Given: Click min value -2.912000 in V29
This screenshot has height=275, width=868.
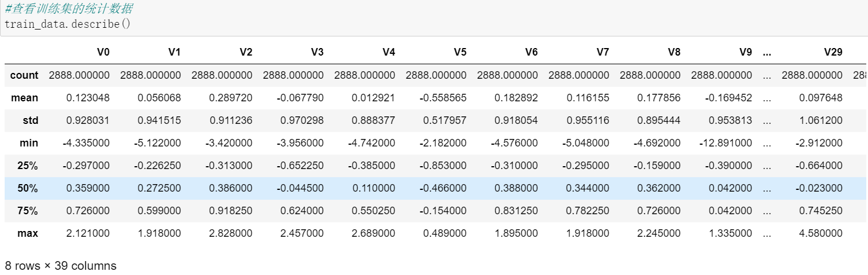Looking at the screenshot, I should coord(819,143).
